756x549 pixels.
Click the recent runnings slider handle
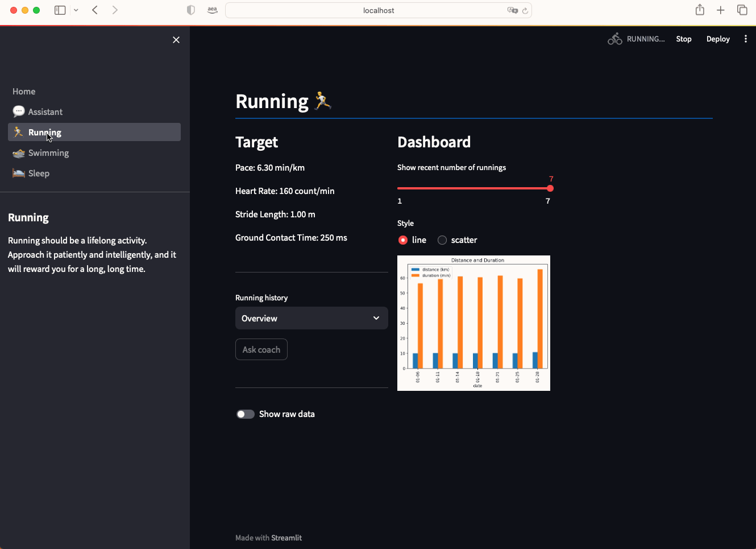(550, 188)
